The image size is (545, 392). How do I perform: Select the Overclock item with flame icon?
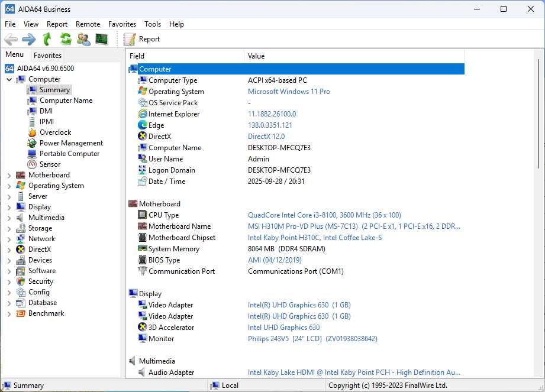(55, 132)
